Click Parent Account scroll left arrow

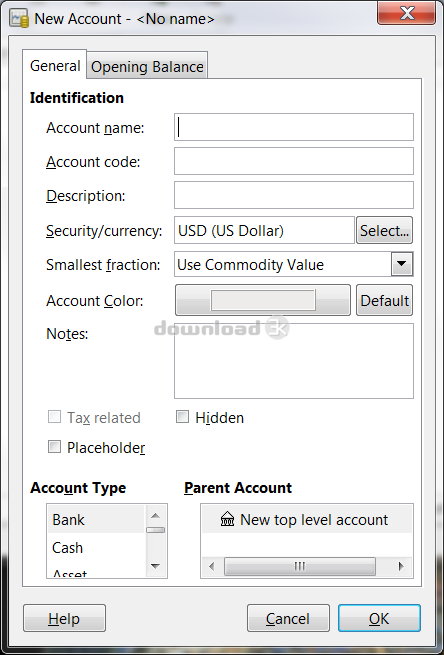point(212,566)
